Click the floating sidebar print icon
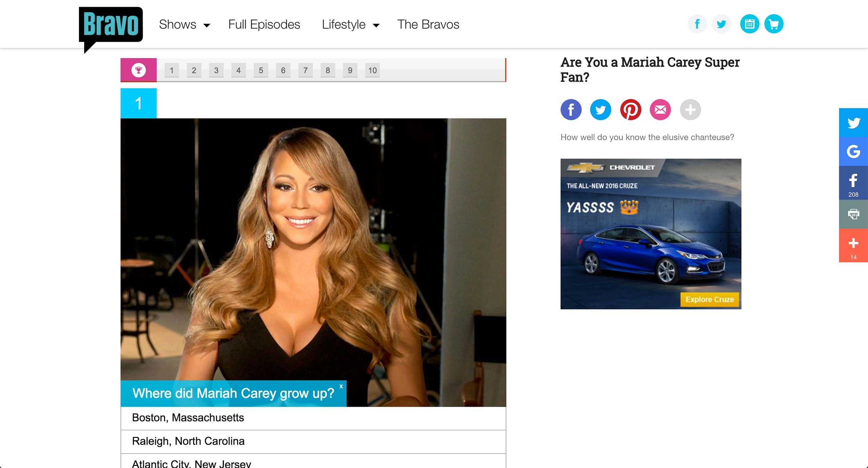 (x=853, y=214)
